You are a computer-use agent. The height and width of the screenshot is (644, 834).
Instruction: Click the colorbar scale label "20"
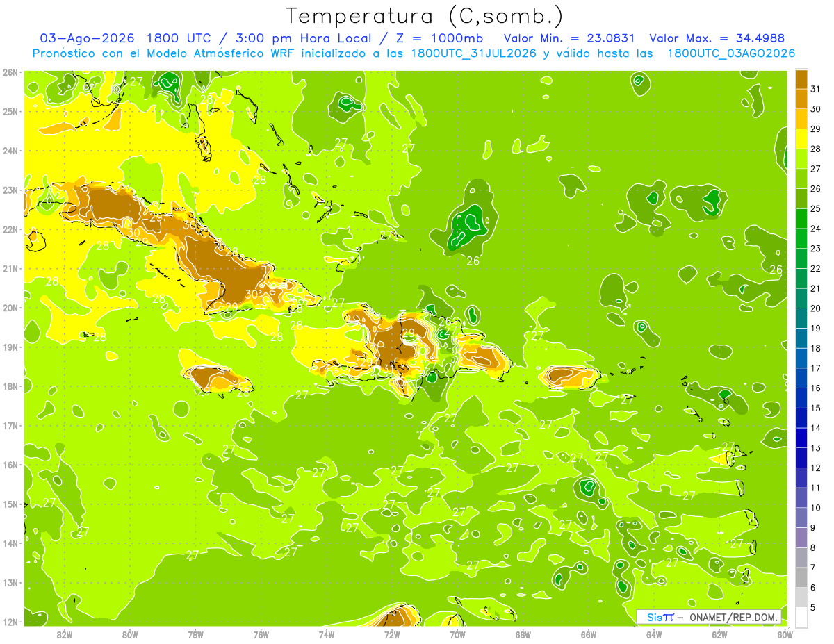coord(816,308)
